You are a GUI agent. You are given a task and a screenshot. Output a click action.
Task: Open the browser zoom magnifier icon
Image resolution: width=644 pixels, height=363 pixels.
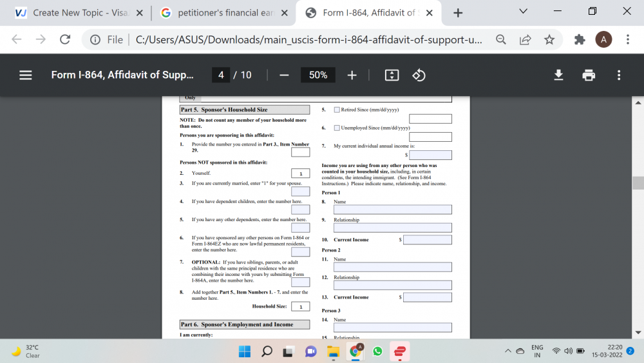pyautogui.click(x=500, y=39)
